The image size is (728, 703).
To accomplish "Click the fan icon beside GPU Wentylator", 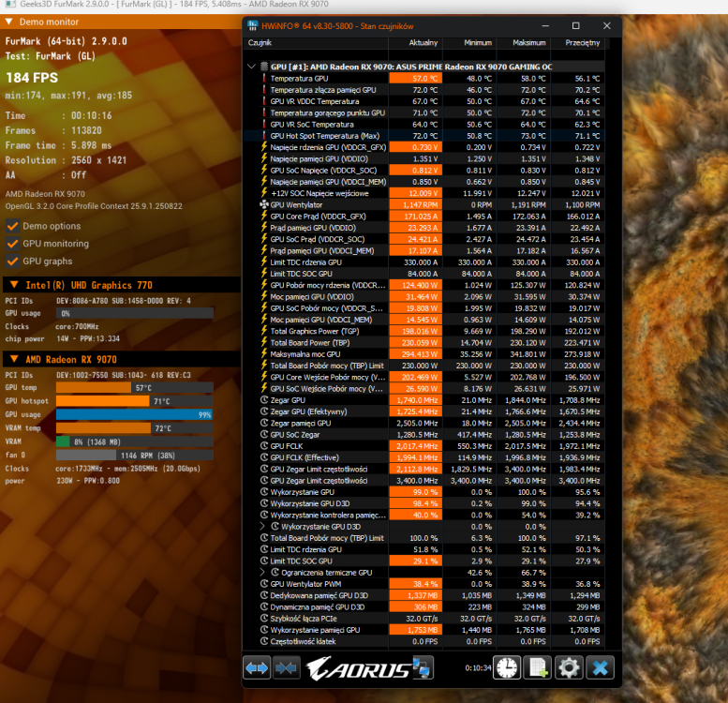I will 264,204.
